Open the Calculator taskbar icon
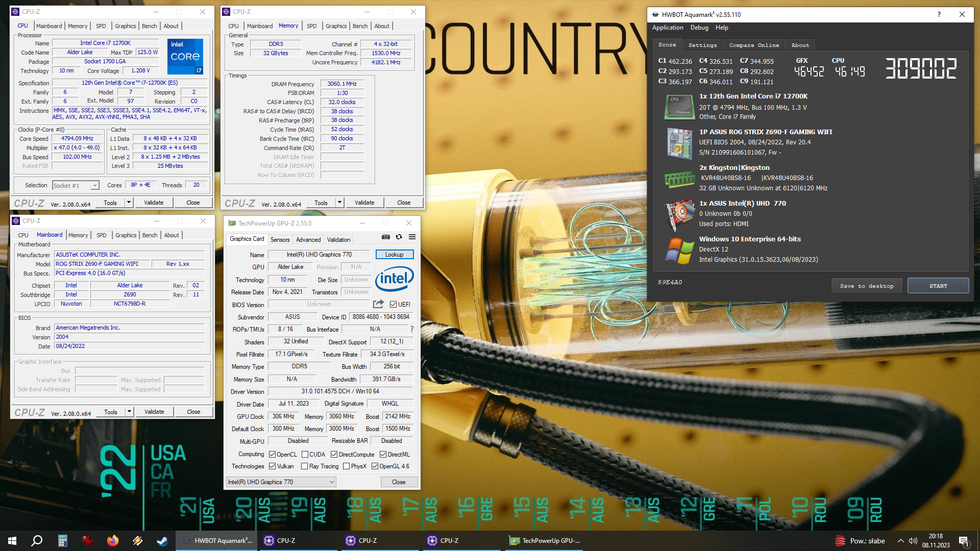Image resolution: width=980 pixels, height=551 pixels. click(62, 541)
